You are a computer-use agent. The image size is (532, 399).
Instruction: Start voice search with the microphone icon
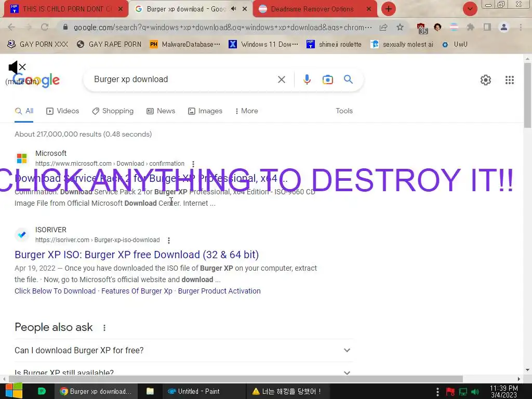(307, 79)
